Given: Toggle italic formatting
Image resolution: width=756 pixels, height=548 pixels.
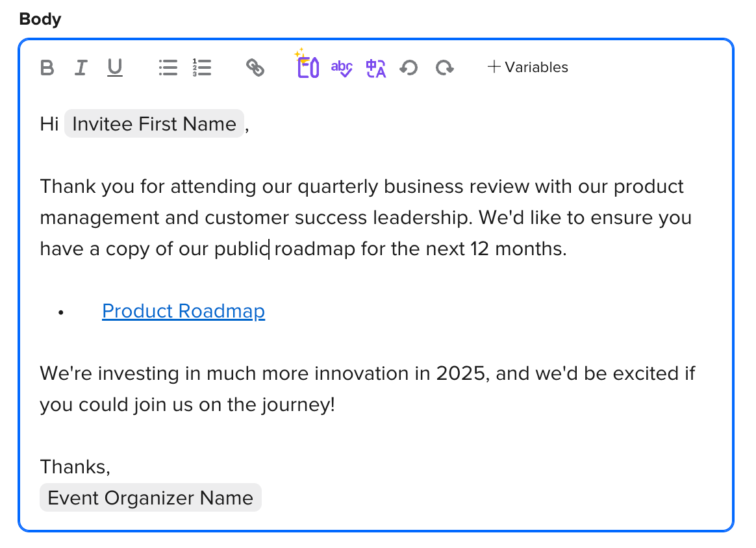Looking at the screenshot, I should [81, 68].
